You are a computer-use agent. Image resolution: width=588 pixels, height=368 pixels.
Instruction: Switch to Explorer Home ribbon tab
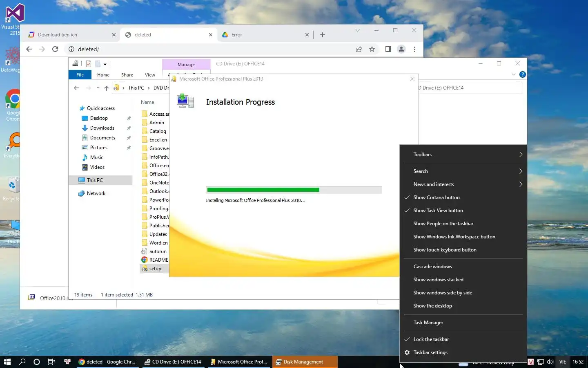103,75
